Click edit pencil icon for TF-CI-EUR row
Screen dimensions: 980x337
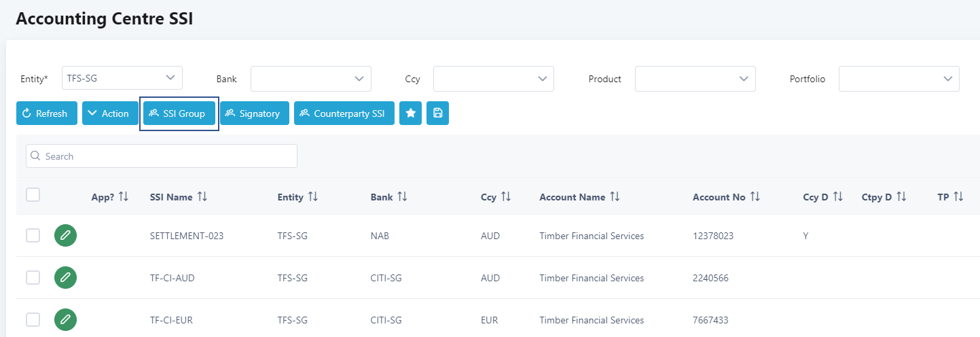(65, 320)
